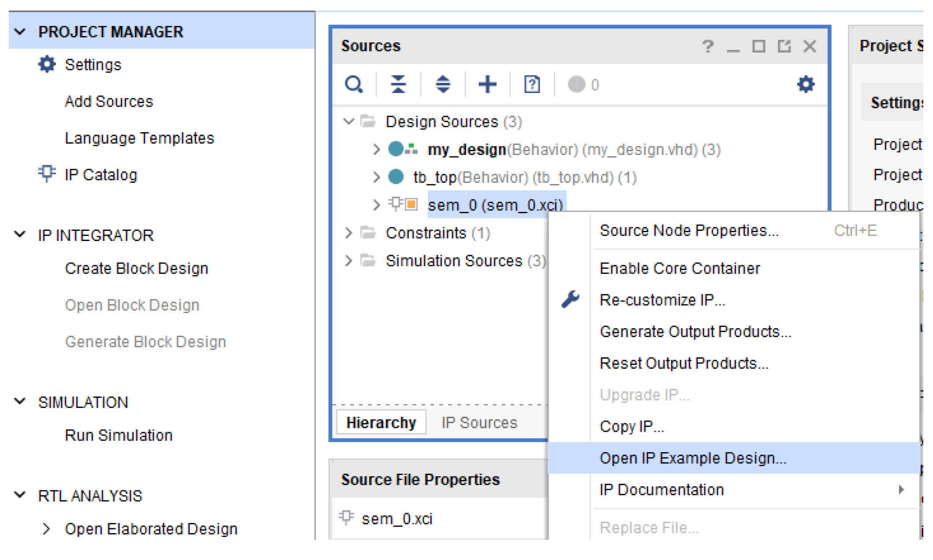933x560 pixels.
Task: Choose Re-customize IP from context menu
Action: pyautogui.click(x=662, y=300)
